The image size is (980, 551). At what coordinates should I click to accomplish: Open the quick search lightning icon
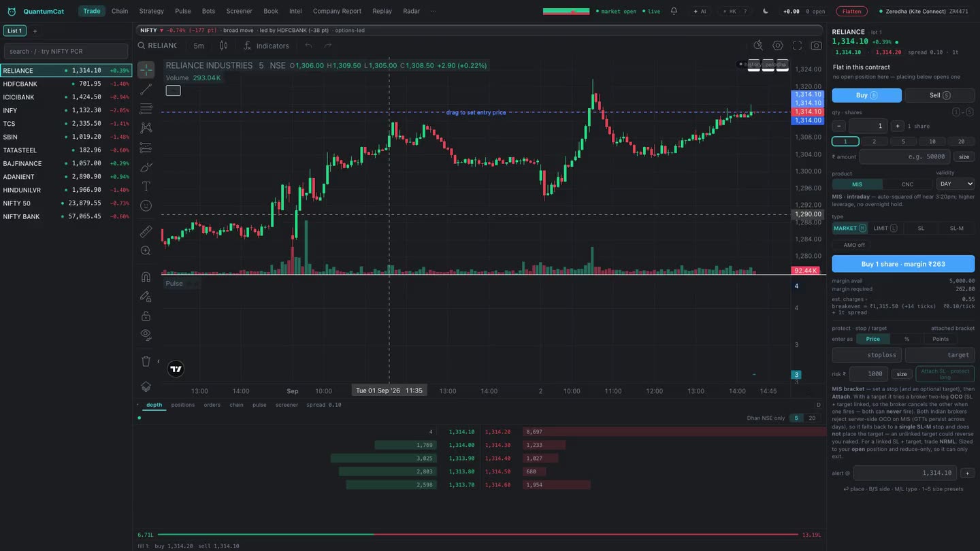point(758,46)
